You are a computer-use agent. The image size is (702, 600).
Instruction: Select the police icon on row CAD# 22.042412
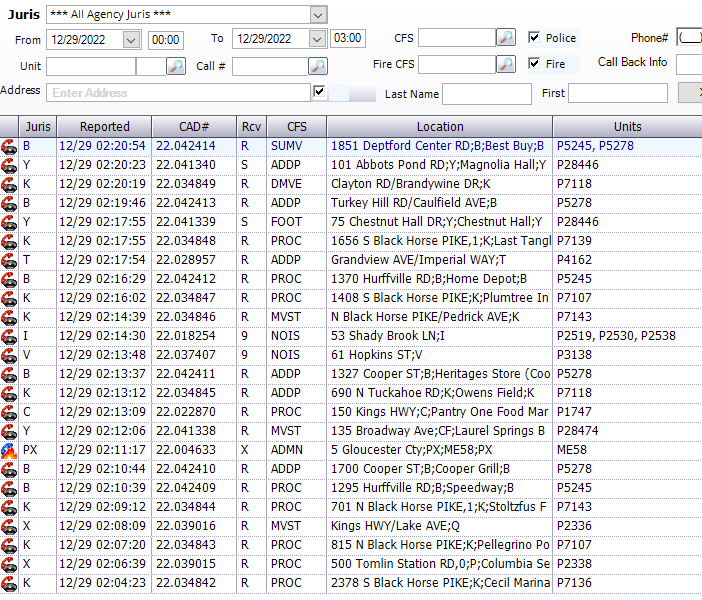[9, 279]
